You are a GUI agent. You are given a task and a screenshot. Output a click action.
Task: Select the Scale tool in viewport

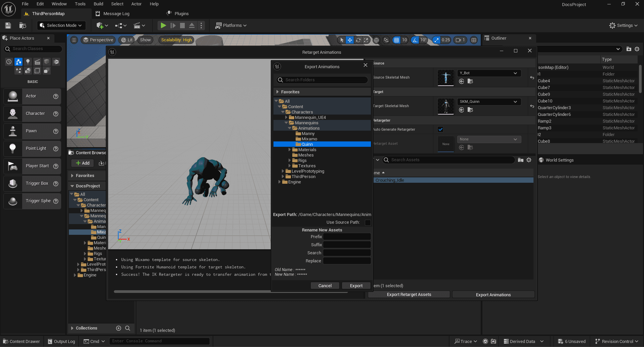pyautogui.click(x=366, y=40)
